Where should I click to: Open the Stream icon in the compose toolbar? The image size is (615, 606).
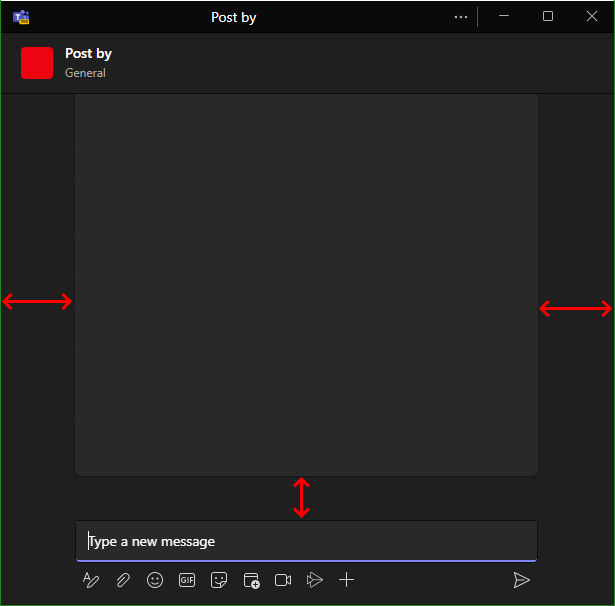(315, 580)
